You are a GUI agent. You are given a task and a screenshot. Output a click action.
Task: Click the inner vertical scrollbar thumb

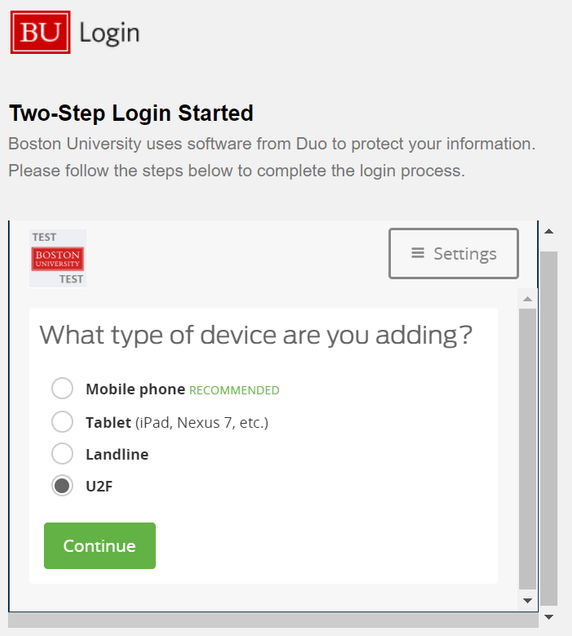pos(527,449)
